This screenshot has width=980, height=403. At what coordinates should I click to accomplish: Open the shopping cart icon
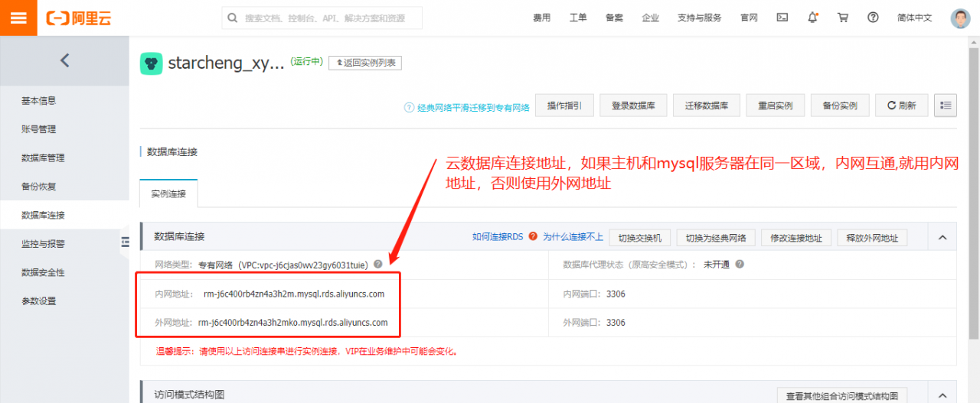(x=843, y=18)
